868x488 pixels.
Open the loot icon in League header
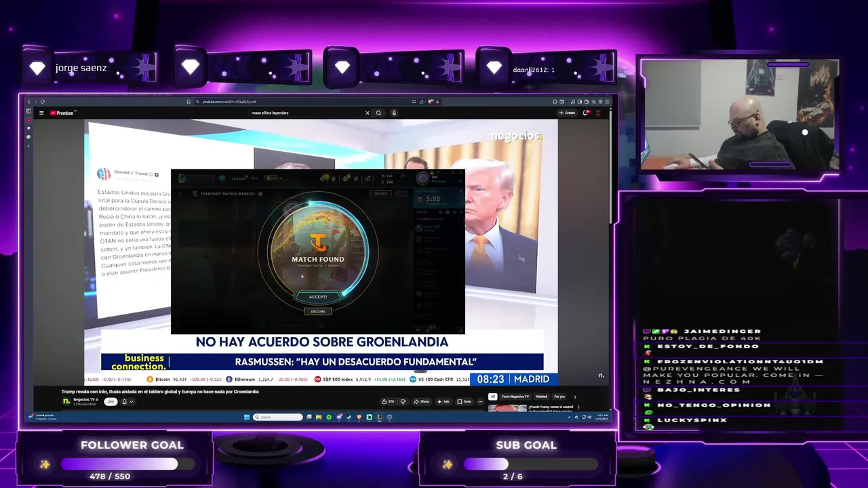355,179
